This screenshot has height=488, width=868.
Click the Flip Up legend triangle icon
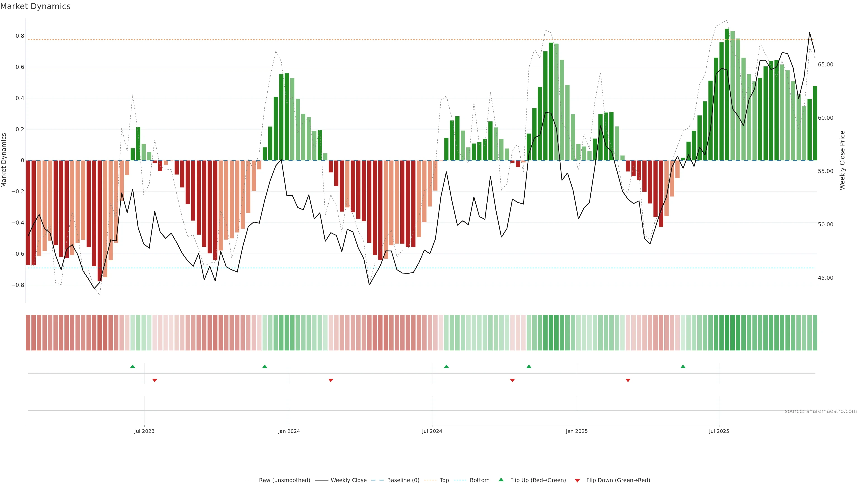pos(501,480)
